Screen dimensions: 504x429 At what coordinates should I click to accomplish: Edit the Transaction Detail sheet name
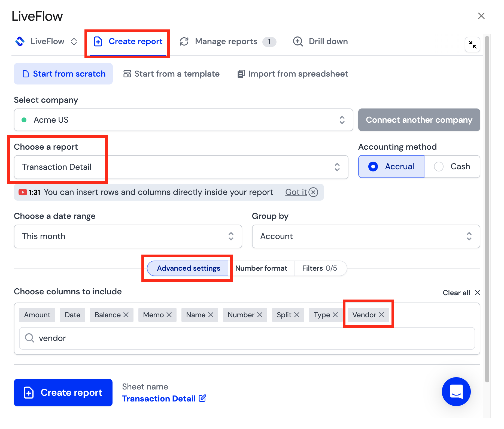pyautogui.click(x=159, y=398)
